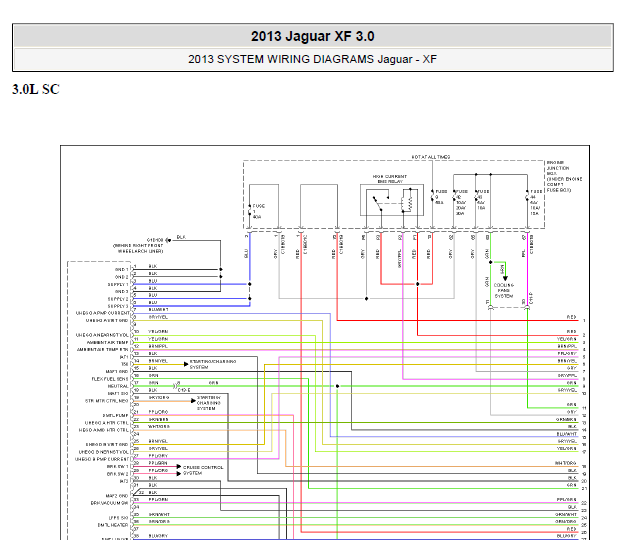Viewport: 619px width, 540px height.
Task: Click the 'SUPPLY 1' pin label
Action: (118, 284)
